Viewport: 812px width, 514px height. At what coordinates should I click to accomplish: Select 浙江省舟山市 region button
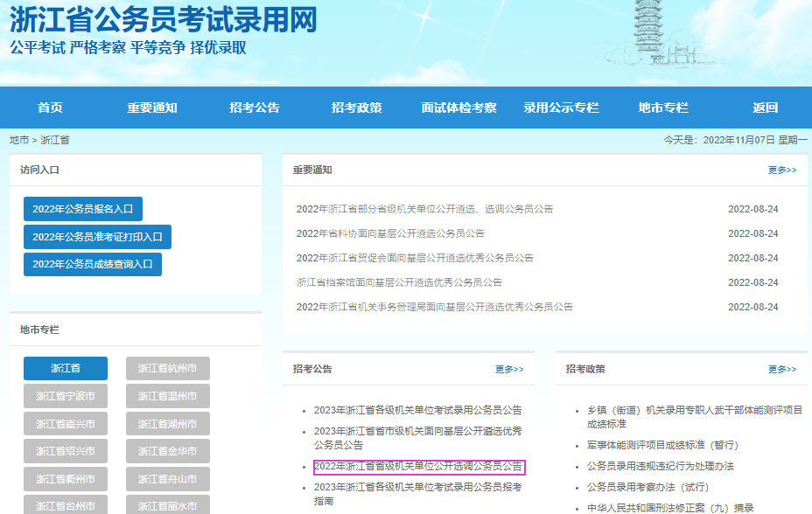[x=168, y=479]
